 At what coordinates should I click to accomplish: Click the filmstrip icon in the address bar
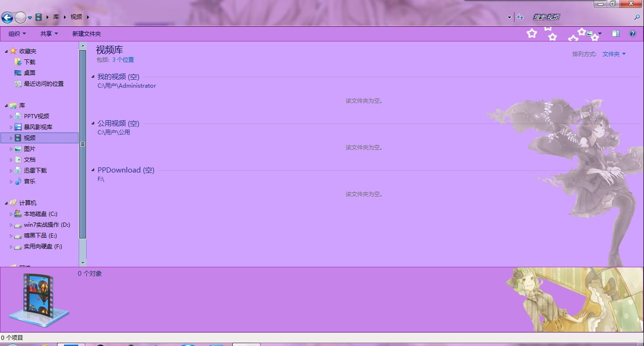tap(39, 17)
